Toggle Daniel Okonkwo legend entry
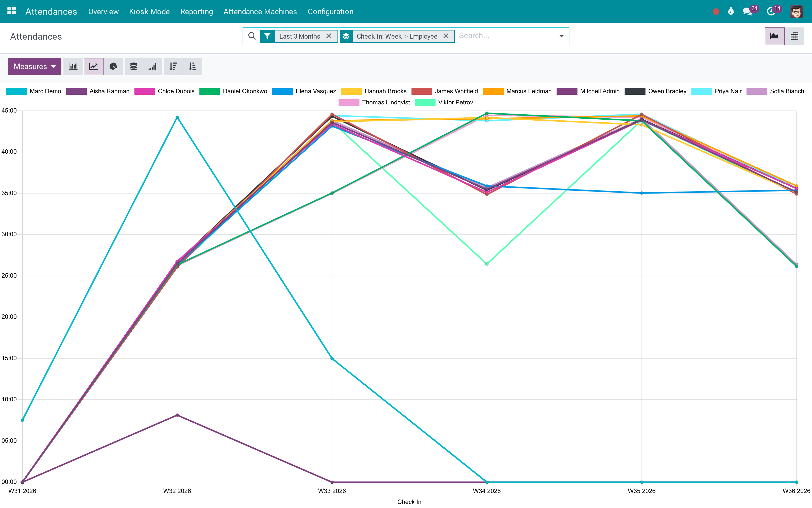812x508 pixels. click(x=233, y=91)
